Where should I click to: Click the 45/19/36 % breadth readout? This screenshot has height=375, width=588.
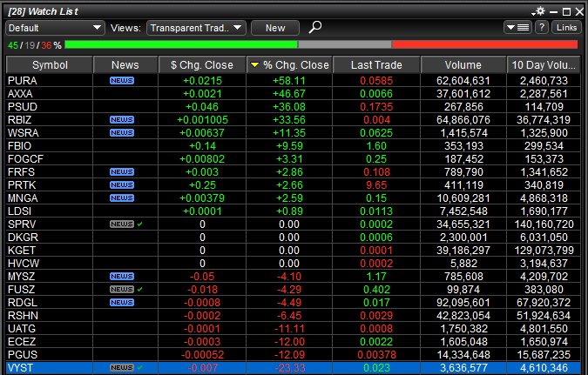coord(35,45)
